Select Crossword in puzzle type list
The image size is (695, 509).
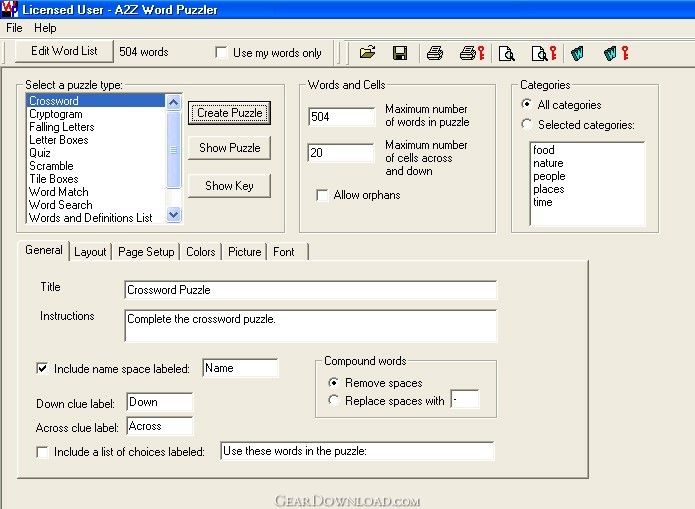(96, 101)
